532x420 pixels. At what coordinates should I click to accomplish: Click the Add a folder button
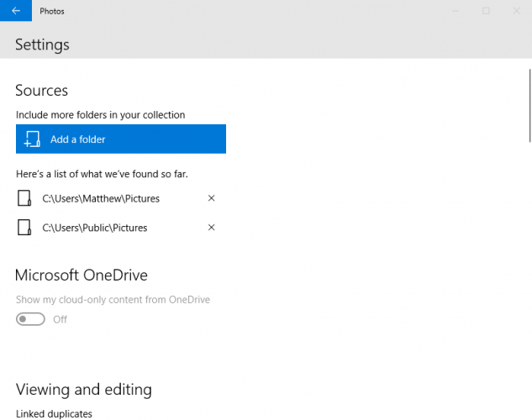120,139
